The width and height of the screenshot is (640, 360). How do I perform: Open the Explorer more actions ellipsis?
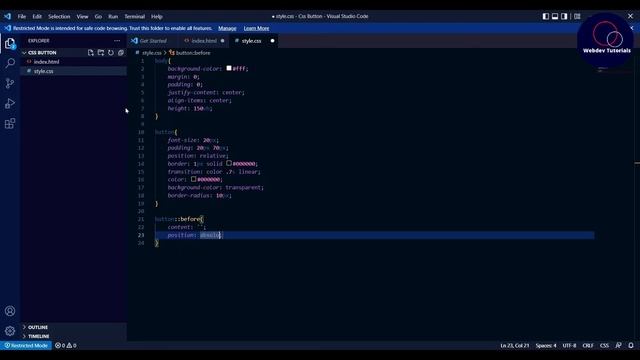[117, 41]
